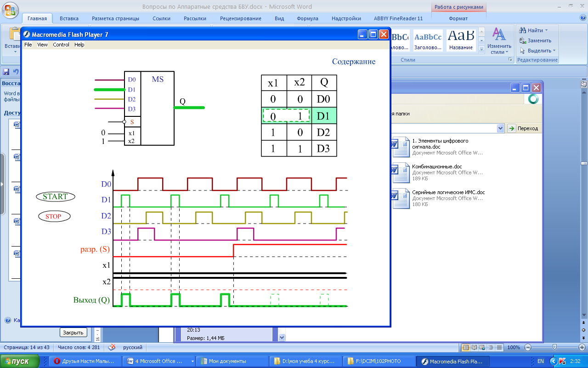This screenshot has height=368, width=588.
Task: Apply the Название style
Action: pos(461,40)
